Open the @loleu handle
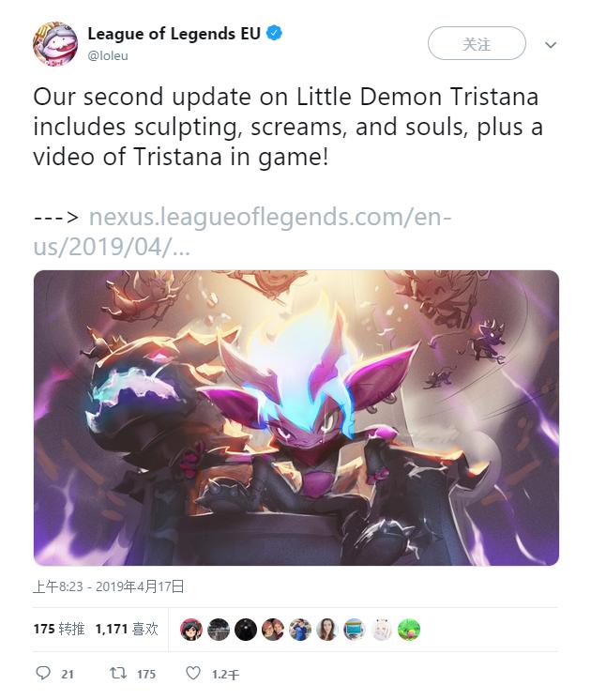Screen dimensions: 591x700 point(108,55)
